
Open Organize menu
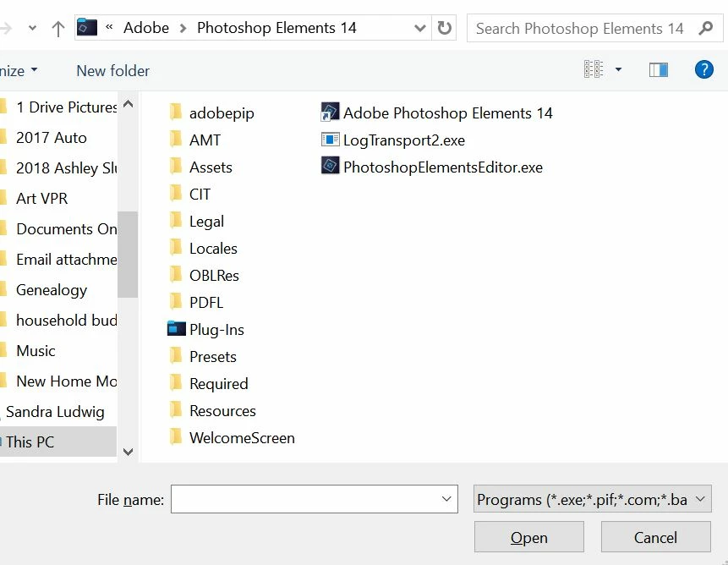(x=19, y=71)
